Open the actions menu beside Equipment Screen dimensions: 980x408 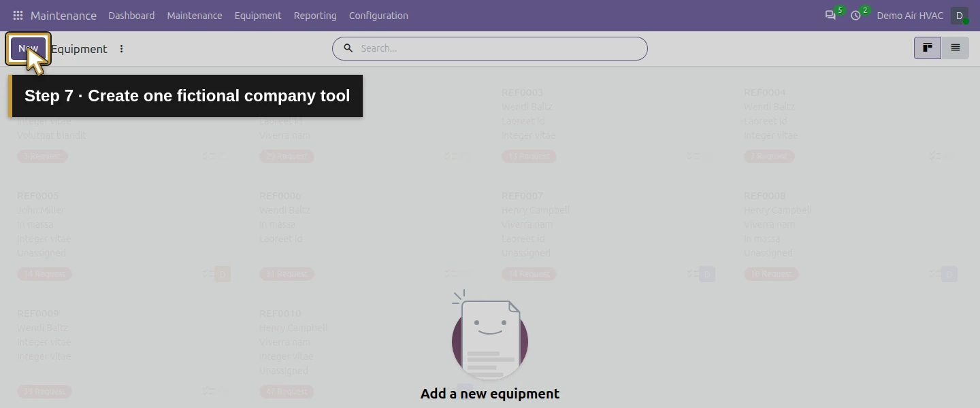coord(122,49)
